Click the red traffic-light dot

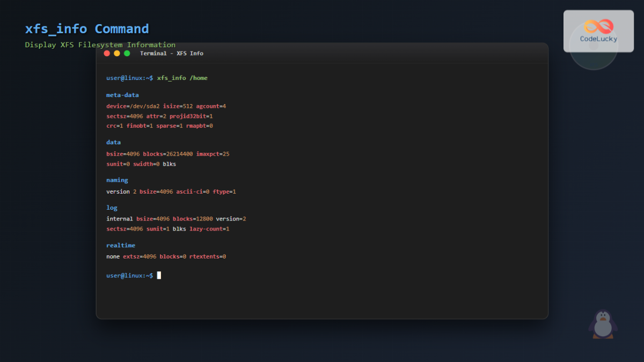click(x=106, y=54)
